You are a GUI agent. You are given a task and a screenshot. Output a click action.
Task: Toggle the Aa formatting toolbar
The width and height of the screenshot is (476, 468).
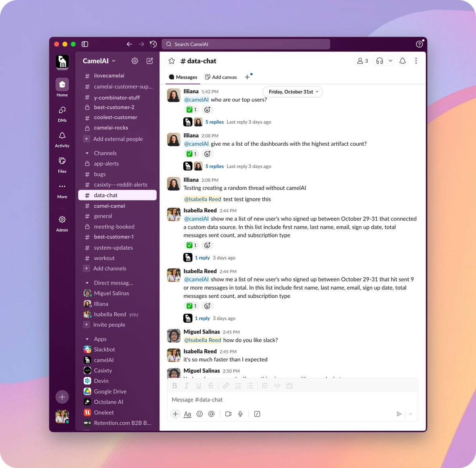coord(188,414)
